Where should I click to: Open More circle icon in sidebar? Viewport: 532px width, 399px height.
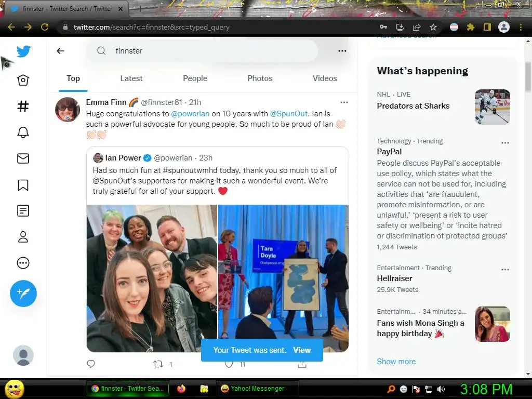click(23, 263)
